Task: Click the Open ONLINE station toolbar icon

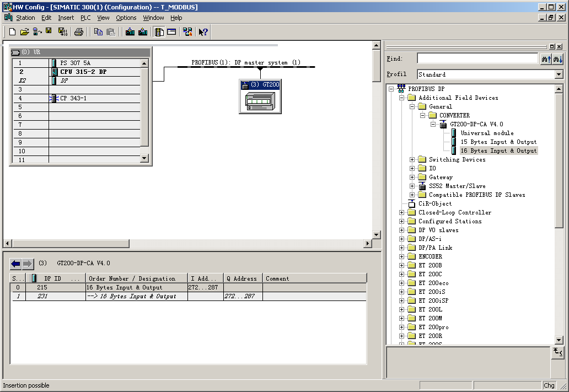Action: tap(37, 32)
